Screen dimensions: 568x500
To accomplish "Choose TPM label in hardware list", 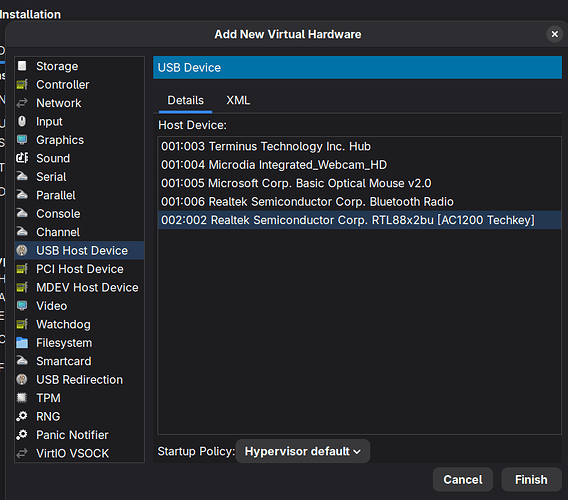I will point(48,398).
